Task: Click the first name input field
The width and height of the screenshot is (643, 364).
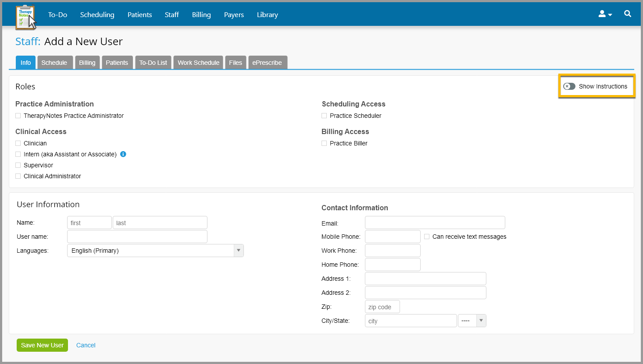Action: (89, 222)
